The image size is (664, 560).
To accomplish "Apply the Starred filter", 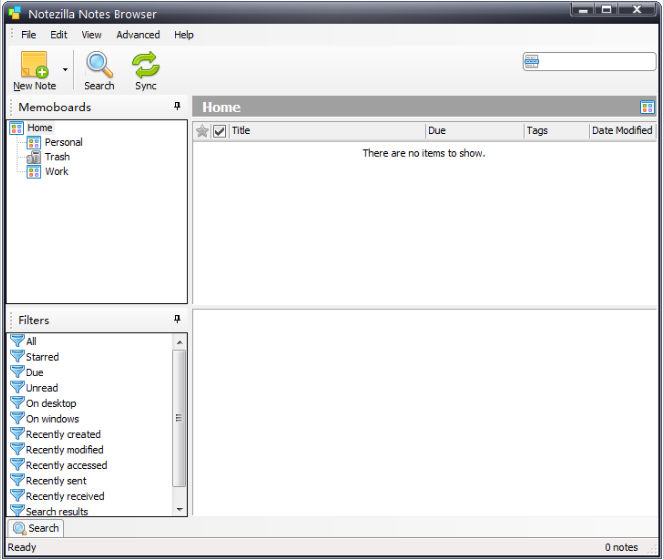I will point(42,357).
